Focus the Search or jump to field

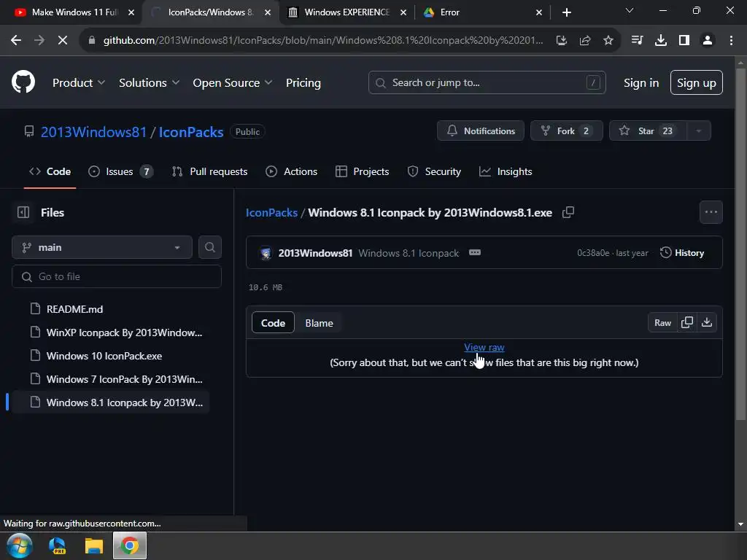pyautogui.click(x=487, y=82)
